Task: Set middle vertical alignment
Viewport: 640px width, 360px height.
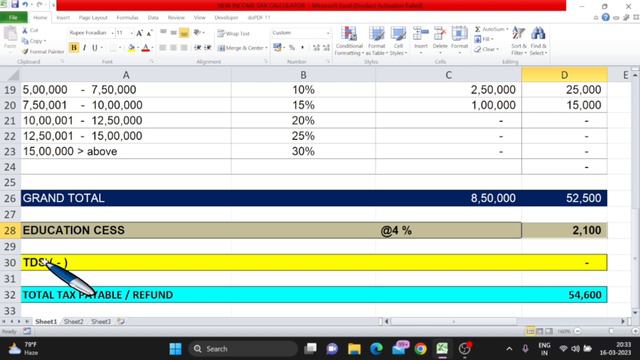Action: 173,33
